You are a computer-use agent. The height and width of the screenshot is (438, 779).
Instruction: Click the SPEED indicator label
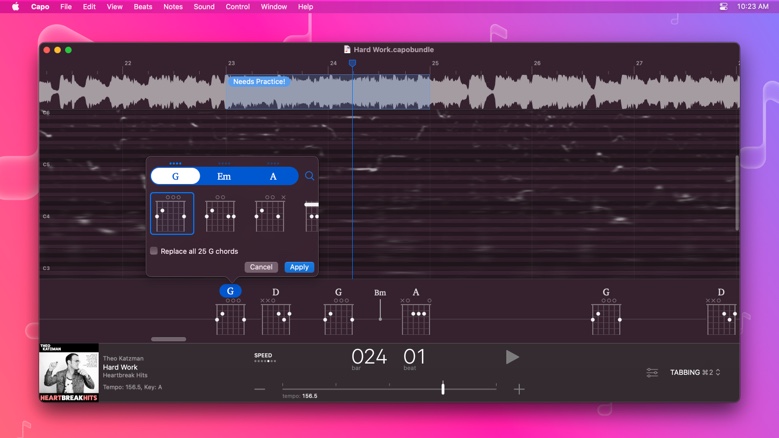[263, 355]
